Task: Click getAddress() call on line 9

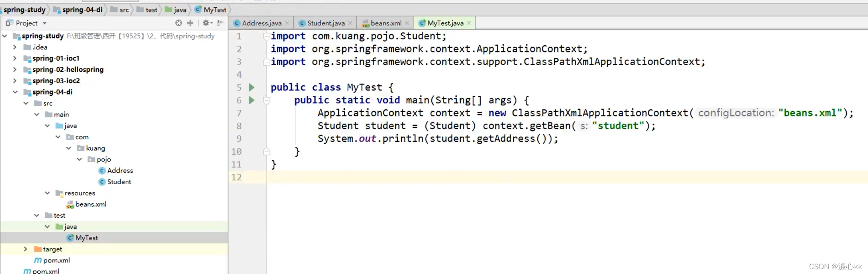Action: click(x=512, y=139)
